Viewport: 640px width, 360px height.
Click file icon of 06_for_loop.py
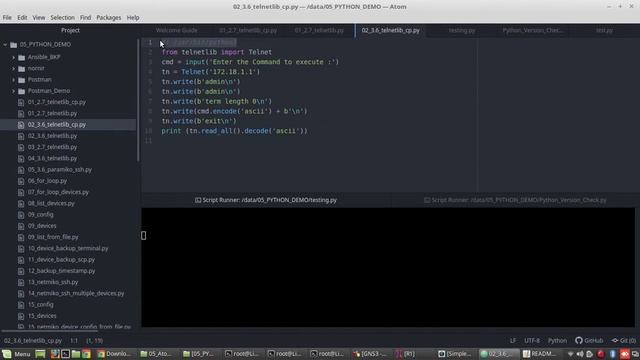click(21, 181)
